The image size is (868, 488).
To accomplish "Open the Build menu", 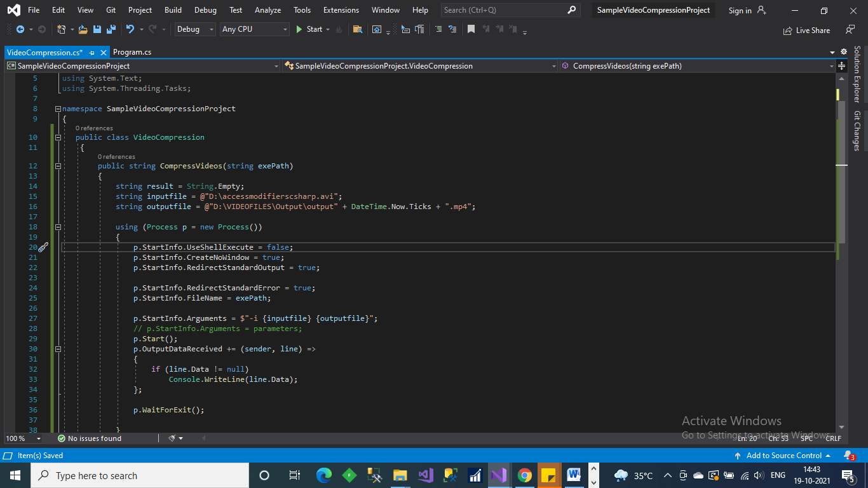I will pos(173,10).
